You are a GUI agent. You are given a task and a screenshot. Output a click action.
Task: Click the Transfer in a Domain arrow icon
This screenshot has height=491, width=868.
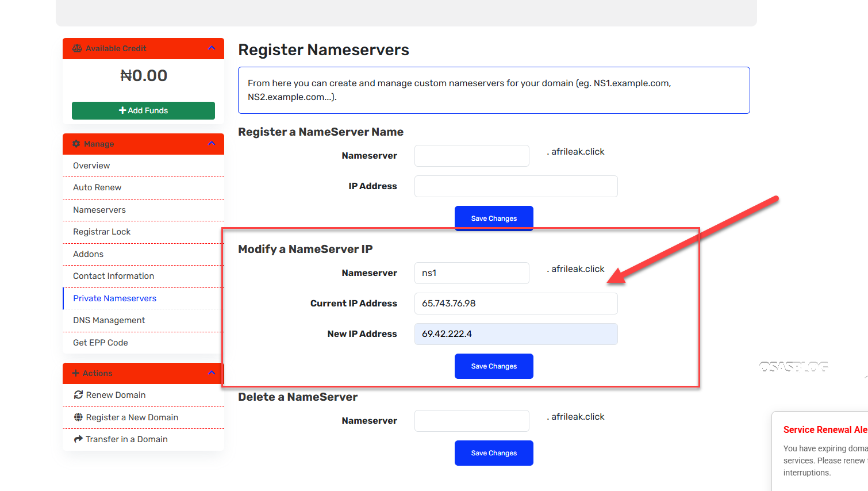tap(78, 439)
